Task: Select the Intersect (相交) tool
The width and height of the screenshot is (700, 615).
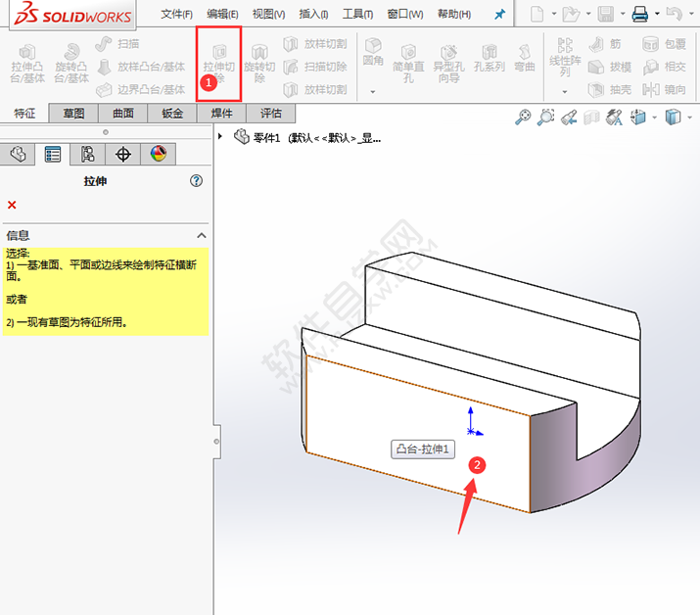Action: click(665, 67)
